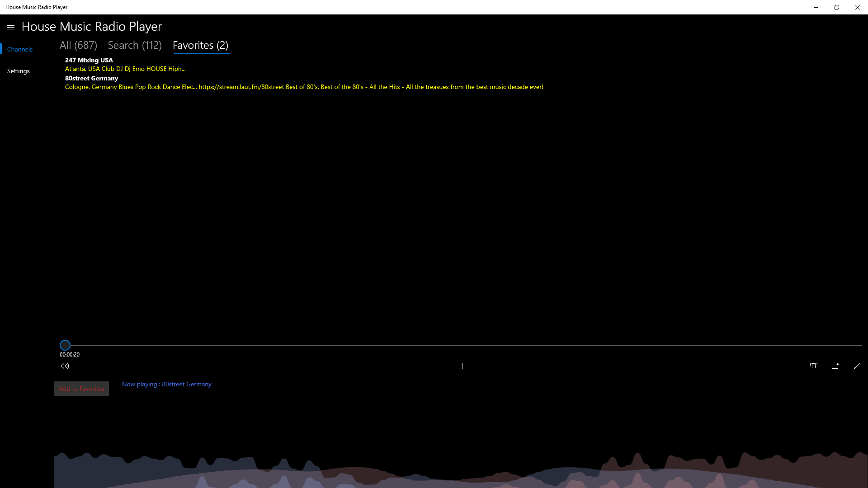Viewport: 868px width, 488px height.
Task: Open the Search (112) tab
Action: (x=135, y=45)
